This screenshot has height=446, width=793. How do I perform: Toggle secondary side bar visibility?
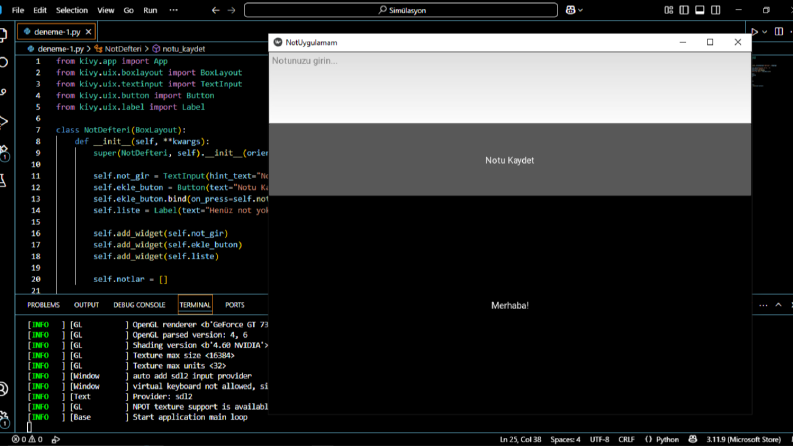coord(716,10)
